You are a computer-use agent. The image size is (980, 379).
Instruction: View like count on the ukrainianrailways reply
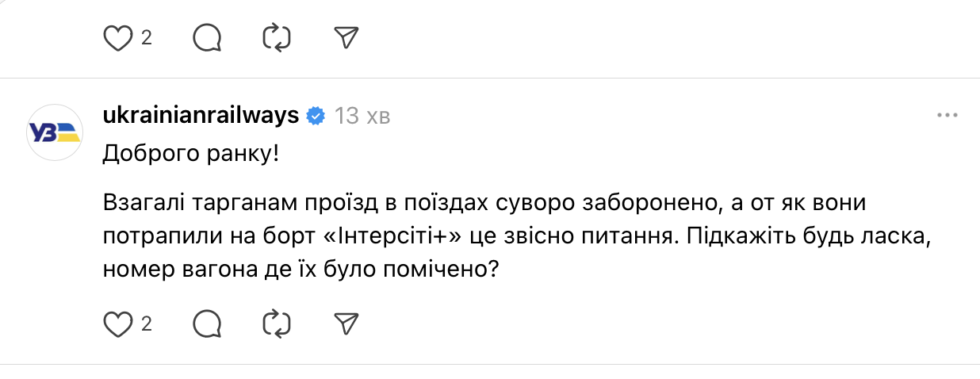(147, 323)
